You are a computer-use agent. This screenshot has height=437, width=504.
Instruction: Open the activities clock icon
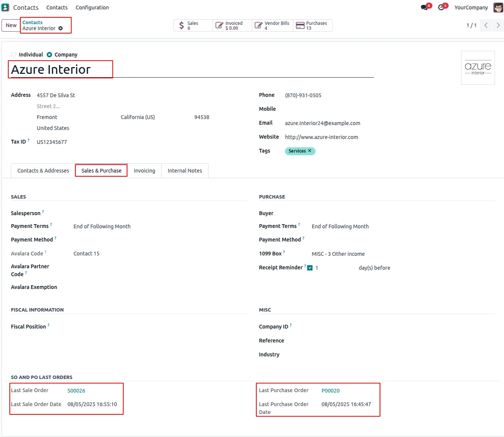[441, 8]
